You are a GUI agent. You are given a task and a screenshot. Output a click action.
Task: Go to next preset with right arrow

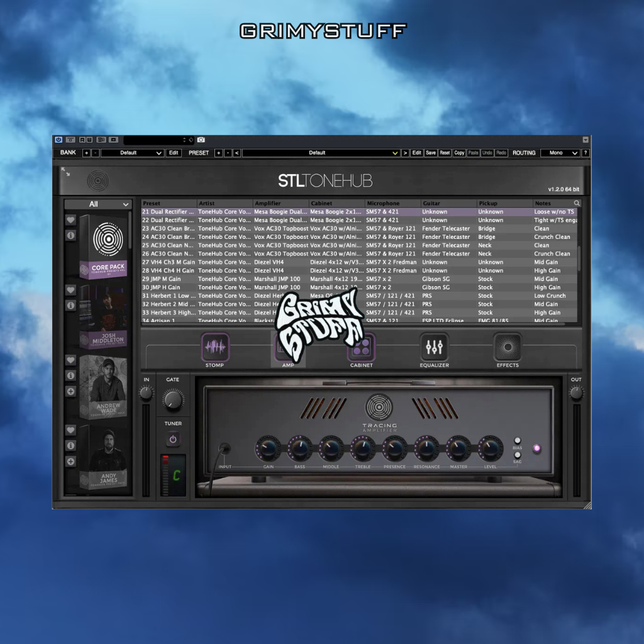405,153
